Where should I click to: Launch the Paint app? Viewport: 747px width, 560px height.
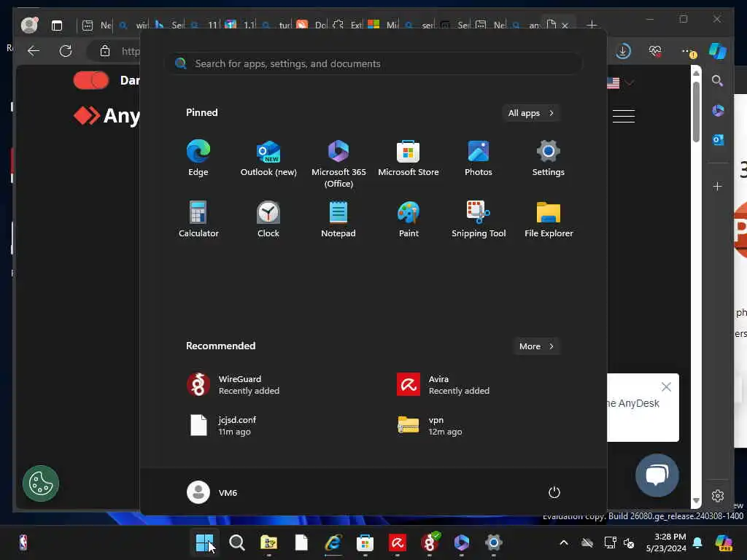(x=409, y=219)
